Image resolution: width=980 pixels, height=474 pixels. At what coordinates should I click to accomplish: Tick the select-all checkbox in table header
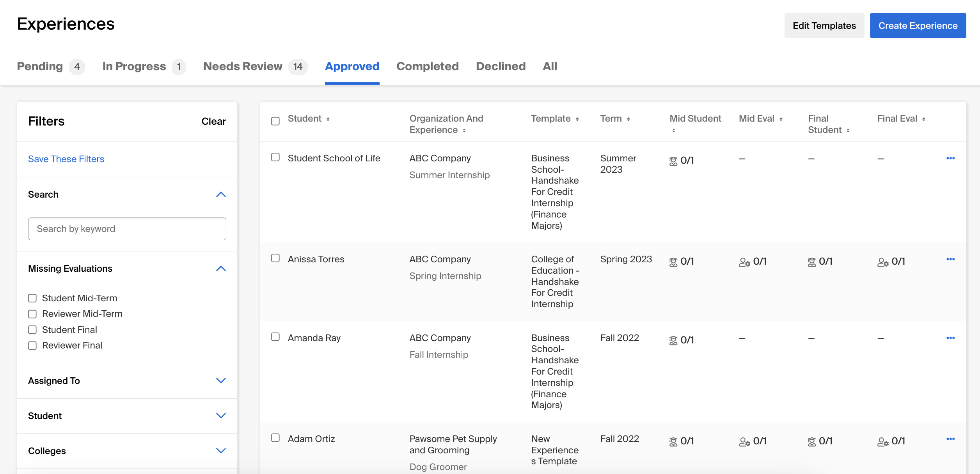[275, 121]
